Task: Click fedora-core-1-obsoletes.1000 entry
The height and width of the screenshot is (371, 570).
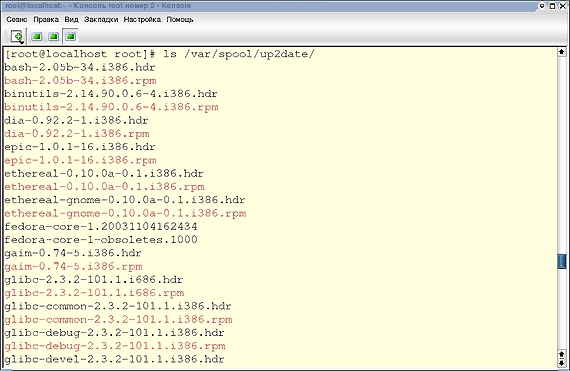Action: coord(101,240)
